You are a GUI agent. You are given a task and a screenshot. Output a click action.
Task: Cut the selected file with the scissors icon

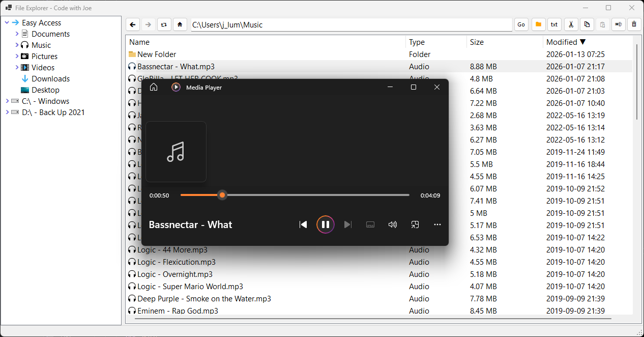click(x=571, y=24)
